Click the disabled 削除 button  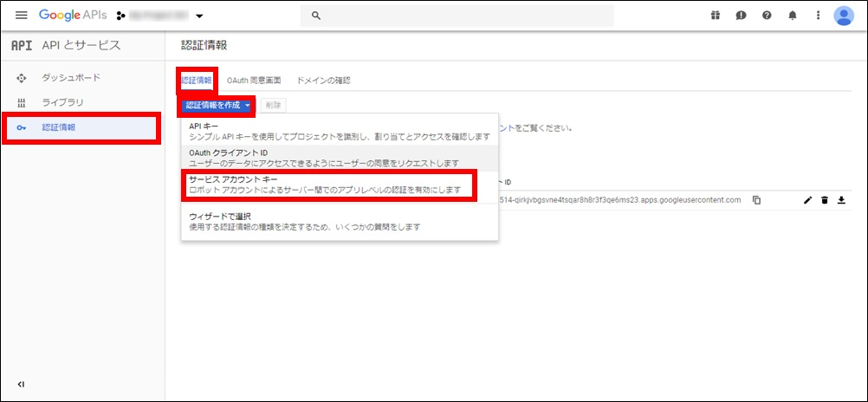click(274, 105)
